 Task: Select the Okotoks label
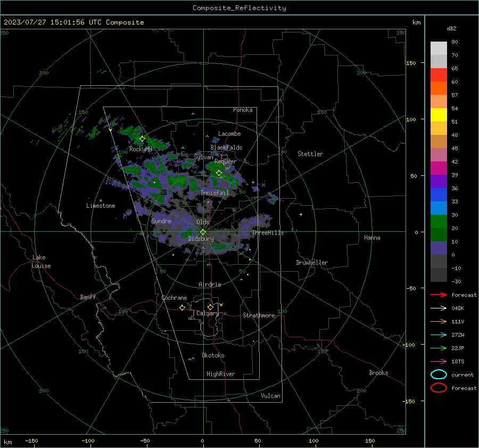point(213,355)
